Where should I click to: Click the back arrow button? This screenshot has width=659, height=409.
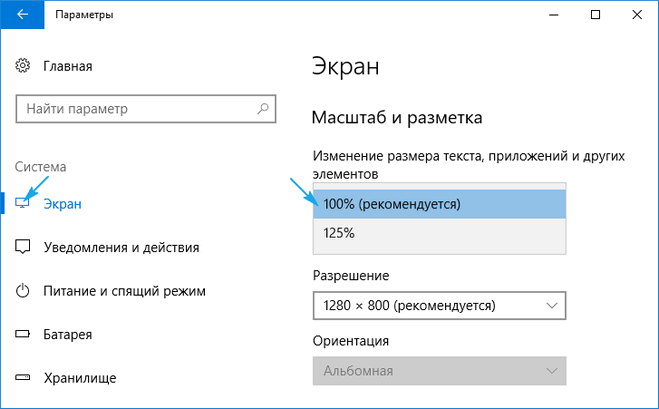pyautogui.click(x=22, y=15)
